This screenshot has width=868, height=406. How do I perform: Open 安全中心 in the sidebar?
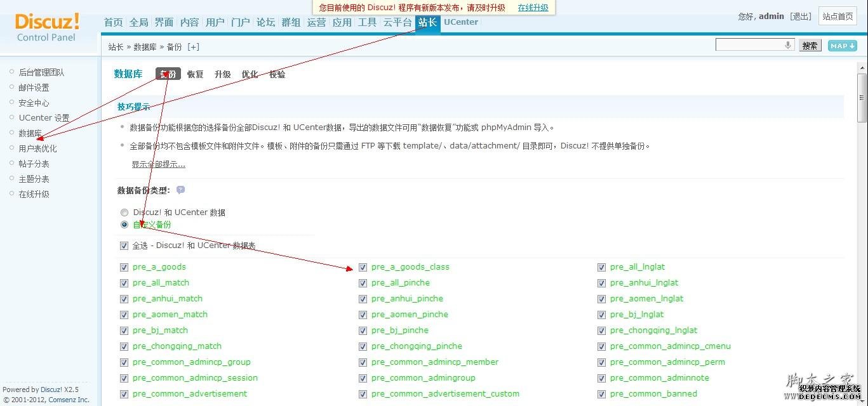coord(34,103)
